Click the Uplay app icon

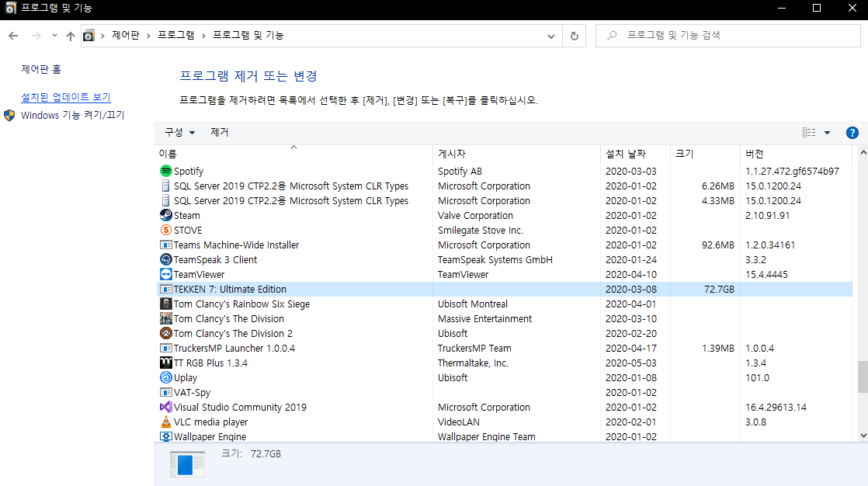point(165,377)
